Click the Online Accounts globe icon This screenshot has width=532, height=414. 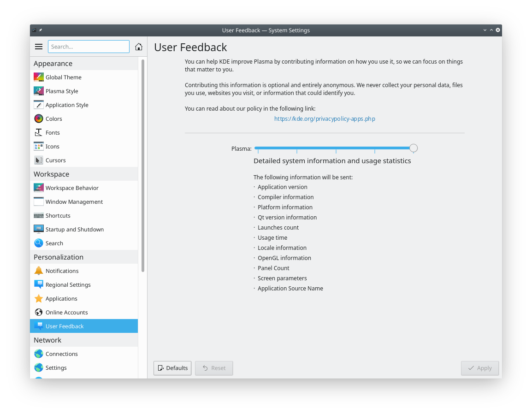coord(39,312)
